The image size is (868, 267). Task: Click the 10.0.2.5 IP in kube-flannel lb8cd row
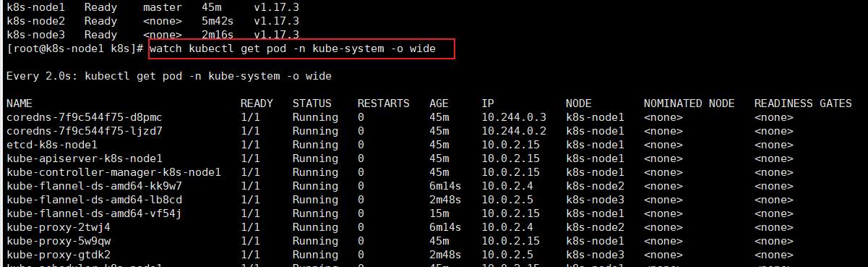click(507, 200)
